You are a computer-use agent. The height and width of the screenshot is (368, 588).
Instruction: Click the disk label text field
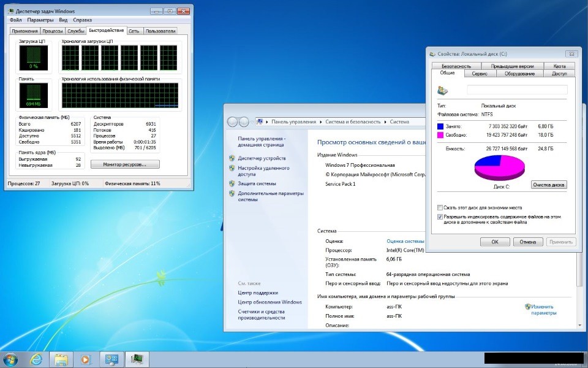517,90
